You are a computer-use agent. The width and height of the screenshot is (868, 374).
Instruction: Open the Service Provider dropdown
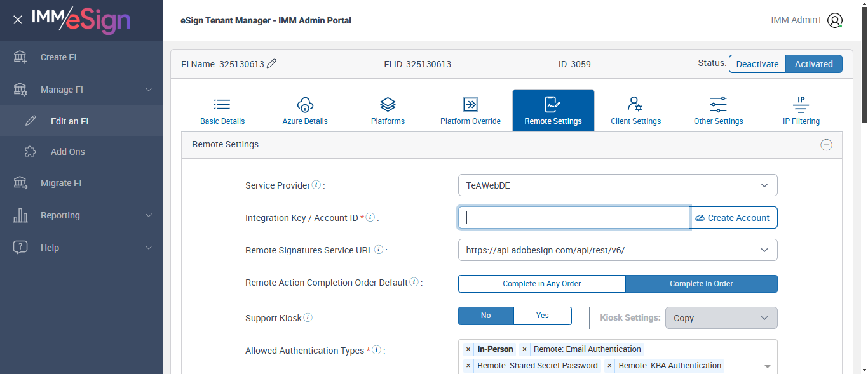click(617, 185)
